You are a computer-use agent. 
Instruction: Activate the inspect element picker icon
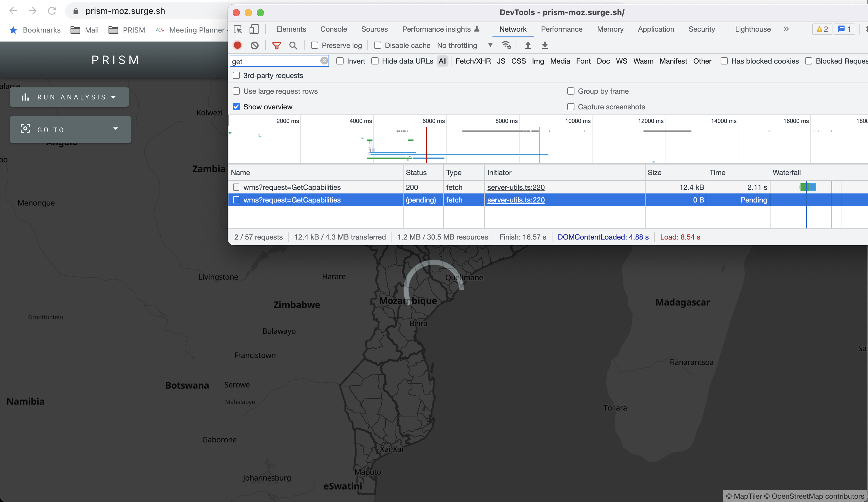[x=238, y=29]
